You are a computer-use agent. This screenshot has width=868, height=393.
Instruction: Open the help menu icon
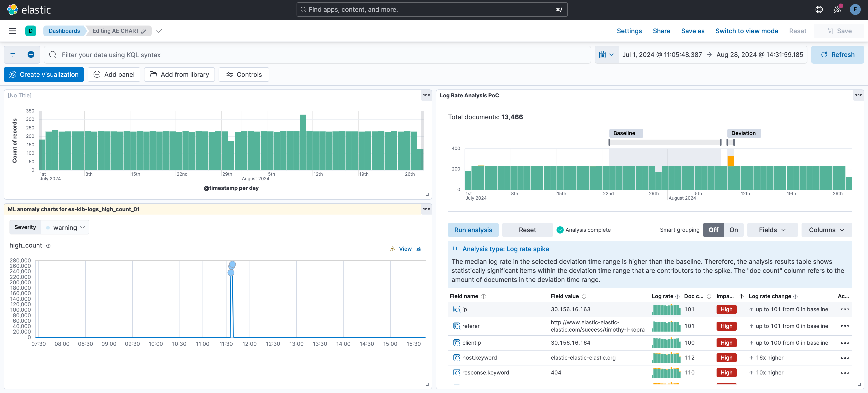[819, 10]
